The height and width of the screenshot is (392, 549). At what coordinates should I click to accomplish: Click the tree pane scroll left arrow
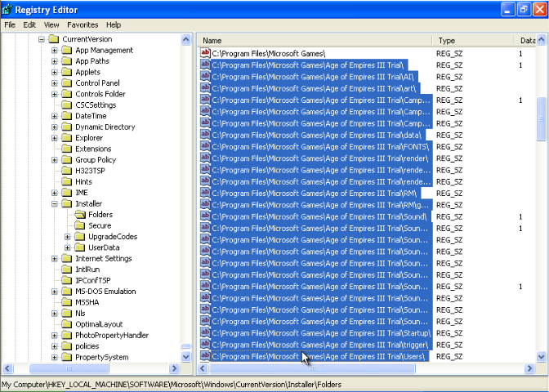click(x=7, y=368)
